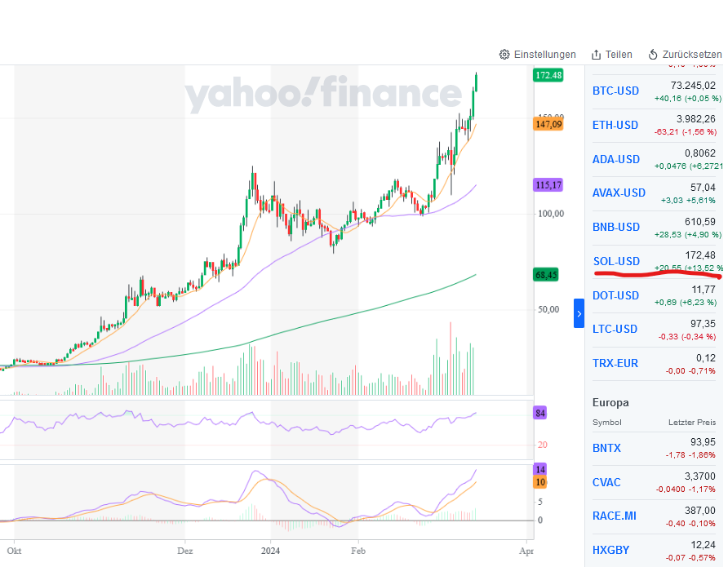728x567 pixels.
Task: Open the RACE.MI stock link
Action: click(615, 516)
